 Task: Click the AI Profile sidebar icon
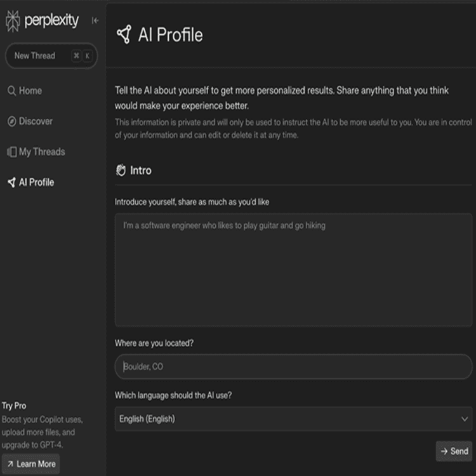tap(11, 182)
